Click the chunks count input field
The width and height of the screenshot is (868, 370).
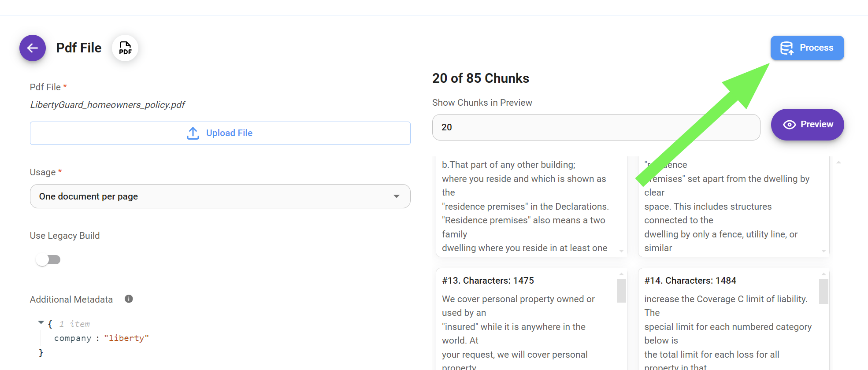(596, 127)
